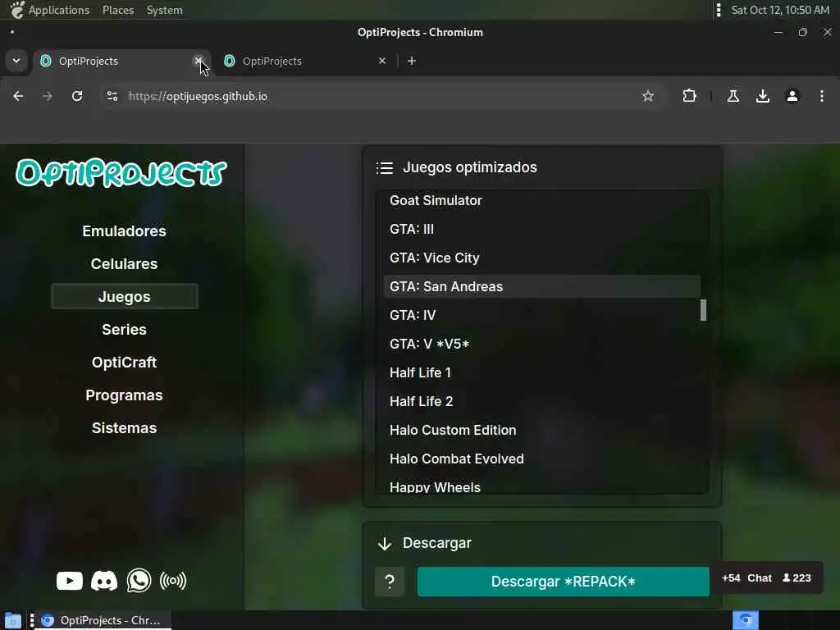
Task: Bookmark this page with the star
Action: coord(648,96)
